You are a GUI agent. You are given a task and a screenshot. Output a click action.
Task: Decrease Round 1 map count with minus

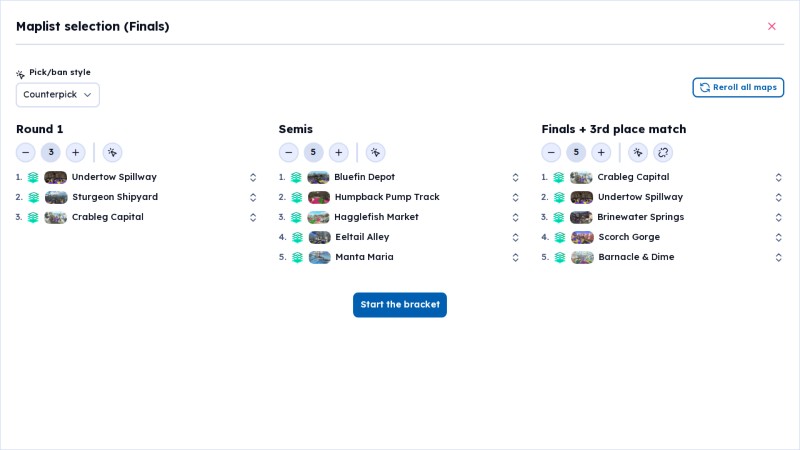pyautogui.click(x=26, y=153)
